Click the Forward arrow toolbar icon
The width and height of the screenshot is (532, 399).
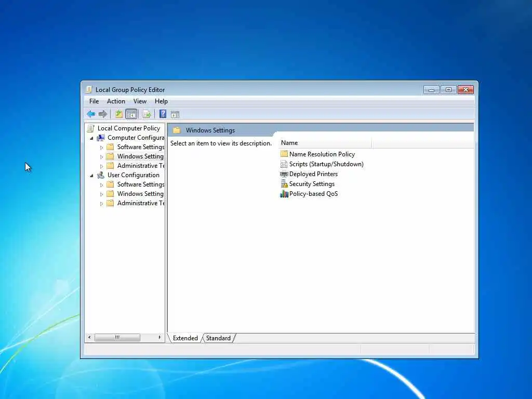coord(103,114)
